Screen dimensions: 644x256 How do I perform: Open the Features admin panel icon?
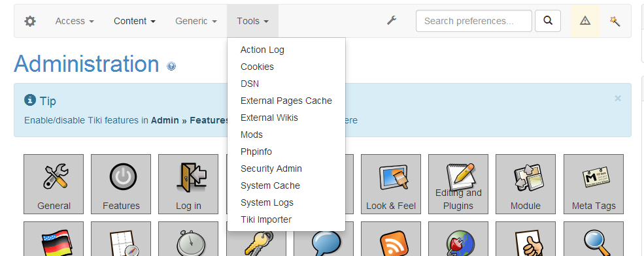click(x=121, y=184)
